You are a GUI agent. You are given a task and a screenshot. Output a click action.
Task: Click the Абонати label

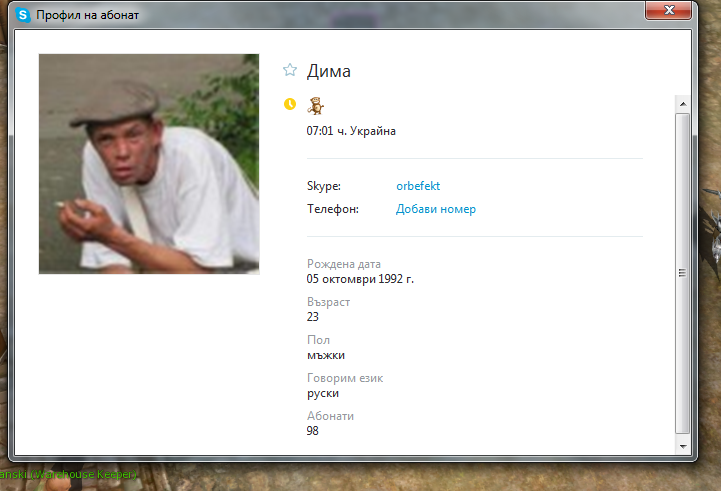pos(330,416)
